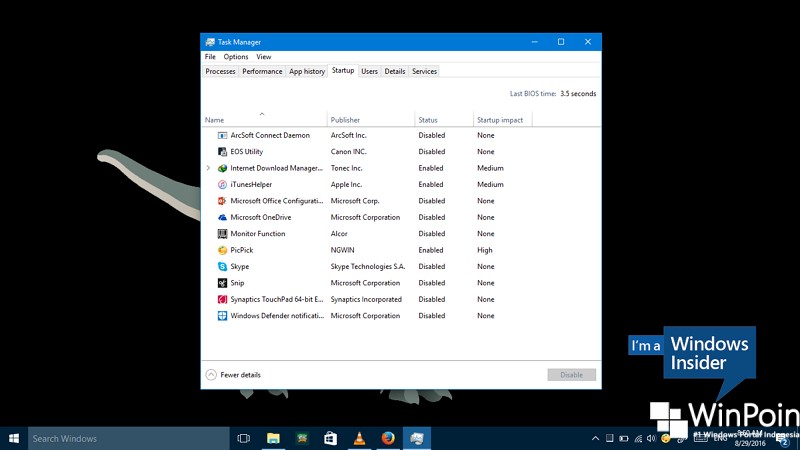Viewport: 800px width, 450px height.
Task: Click the Task Manager taskbar button
Action: 417,438
